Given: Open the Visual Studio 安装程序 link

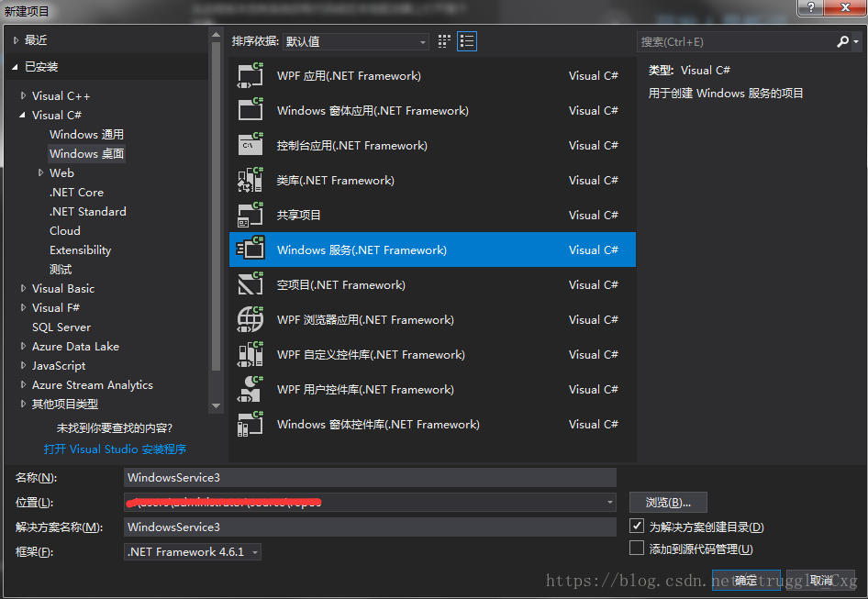Looking at the screenshot, I should pyautogui.click(x=115, y=449).
